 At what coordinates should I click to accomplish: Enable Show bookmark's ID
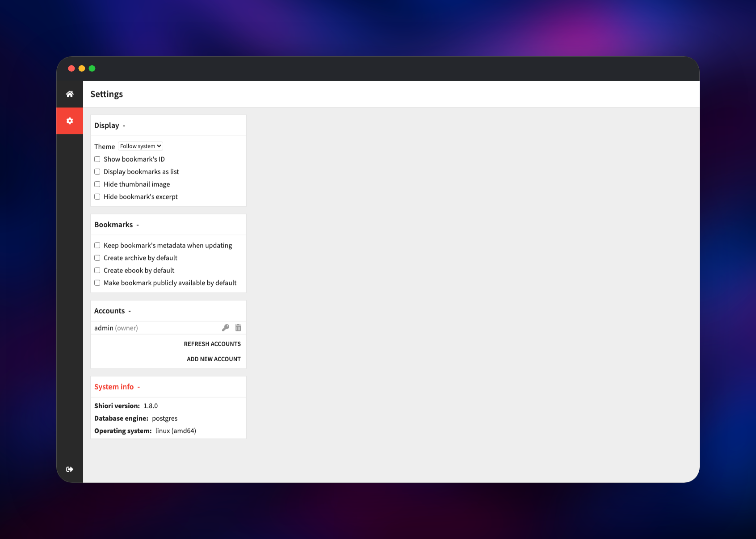tap(97, 159)
